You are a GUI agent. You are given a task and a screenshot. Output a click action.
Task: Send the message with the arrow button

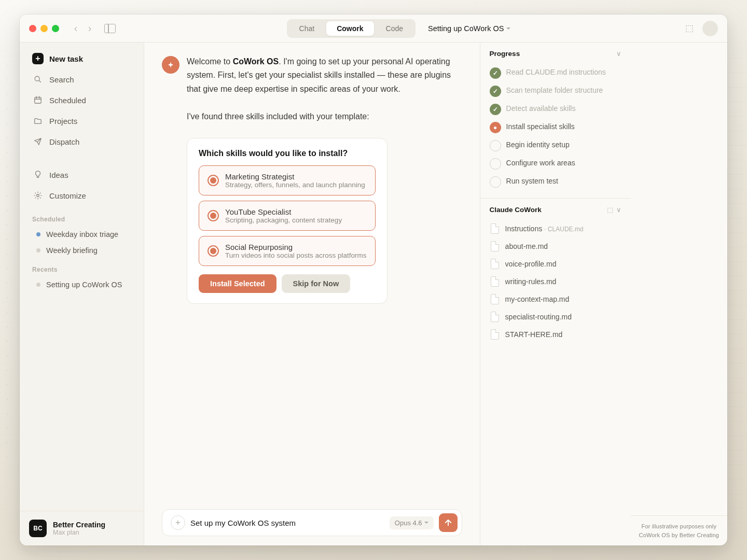click(448, 523)
